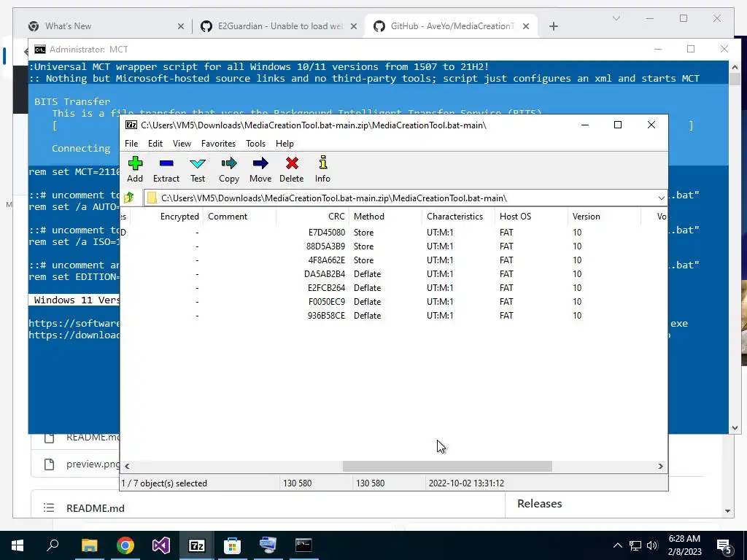Select the row with CRC E2FCB264
The width and height of the screenshot is (747, 560).
[393, 287]
